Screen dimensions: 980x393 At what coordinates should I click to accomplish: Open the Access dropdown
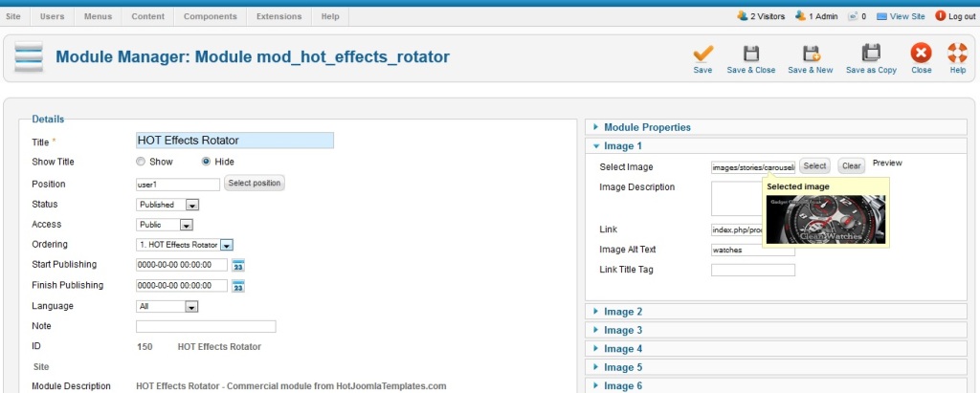point(165,225)
